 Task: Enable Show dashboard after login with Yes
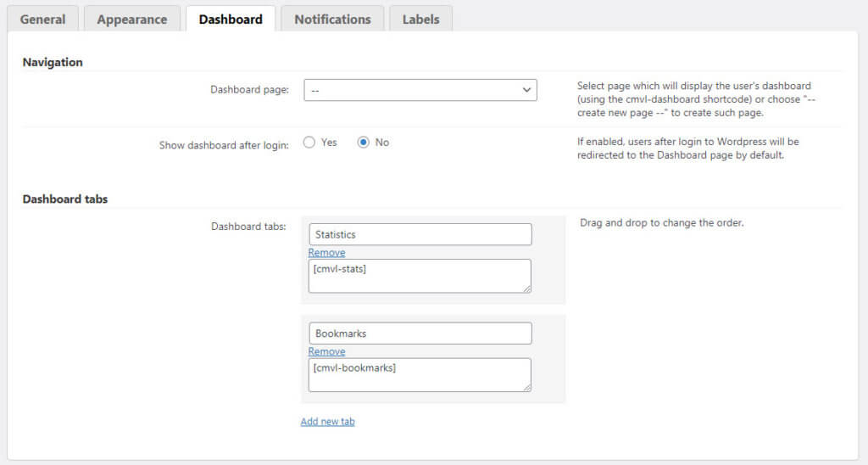(309, 143)
